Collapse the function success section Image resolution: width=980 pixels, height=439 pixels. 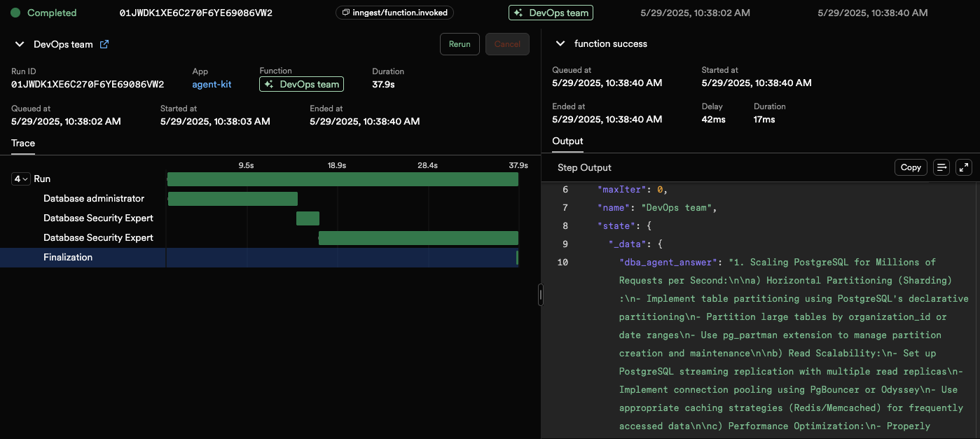[x=560, y=43]
